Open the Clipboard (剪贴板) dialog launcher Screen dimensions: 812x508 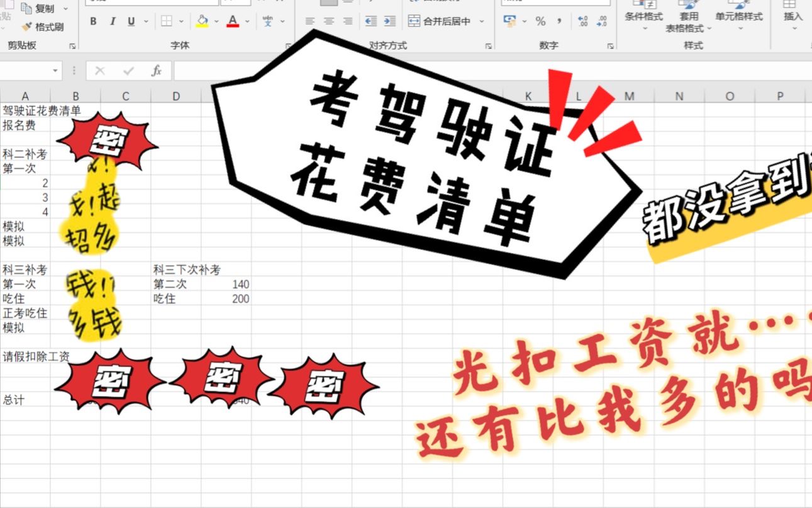72,46
